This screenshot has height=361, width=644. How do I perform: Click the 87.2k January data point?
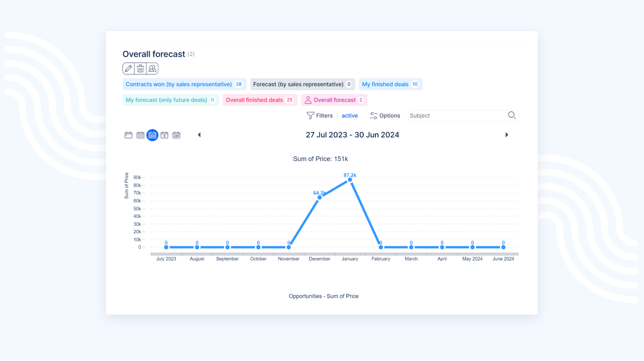click(350, 180)
